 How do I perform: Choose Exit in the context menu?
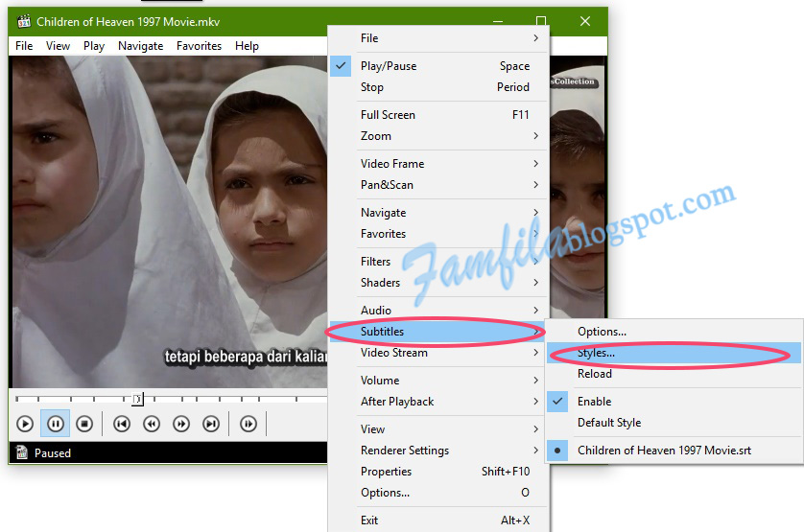click(438, 520)
